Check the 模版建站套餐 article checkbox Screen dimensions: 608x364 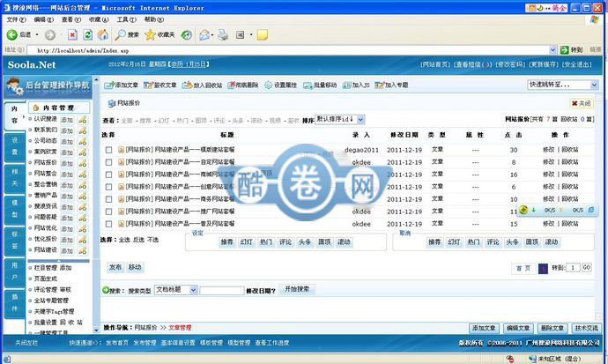(109, 150)
